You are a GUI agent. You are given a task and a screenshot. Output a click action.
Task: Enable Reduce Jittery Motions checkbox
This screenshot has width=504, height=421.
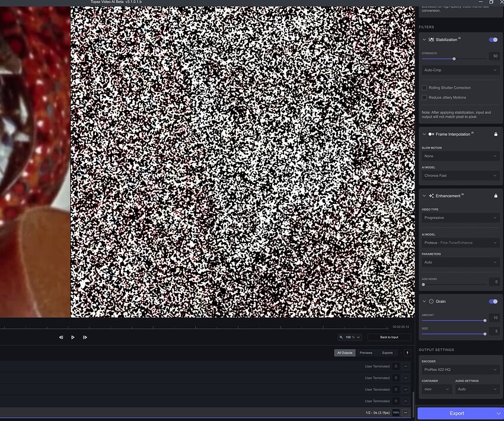(425, 97)
